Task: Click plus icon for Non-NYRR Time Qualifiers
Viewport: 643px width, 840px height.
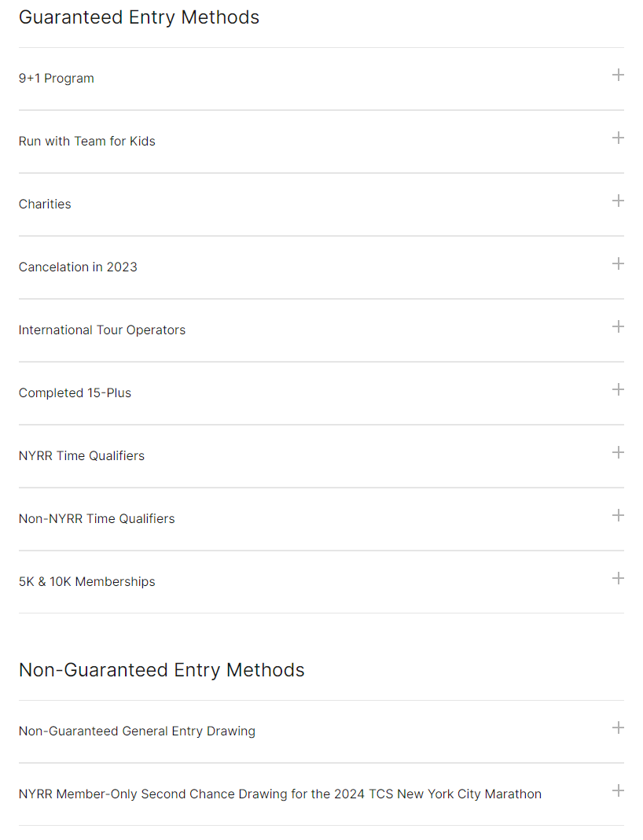Action: pyautogui.click(x=618, y=515)
